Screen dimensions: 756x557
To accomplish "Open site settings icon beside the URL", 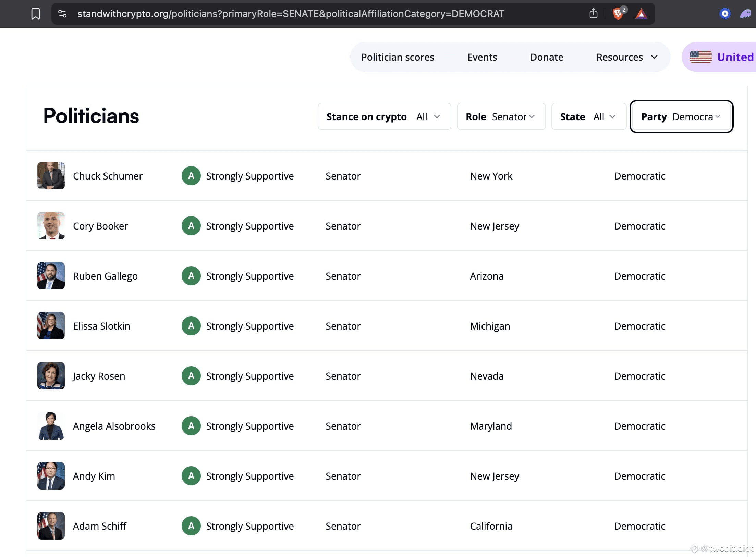I will (62, 14).
